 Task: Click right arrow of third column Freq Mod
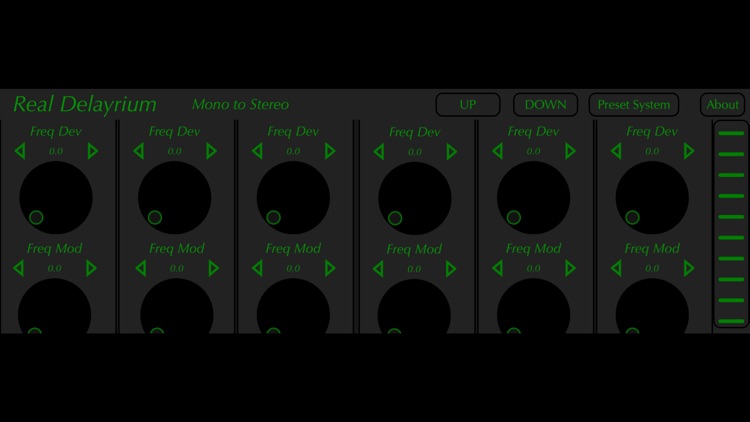tap(330, 268)
